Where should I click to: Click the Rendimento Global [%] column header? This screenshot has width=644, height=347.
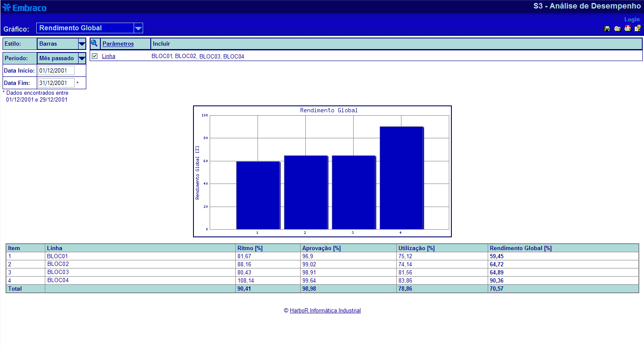pos(563,248)
